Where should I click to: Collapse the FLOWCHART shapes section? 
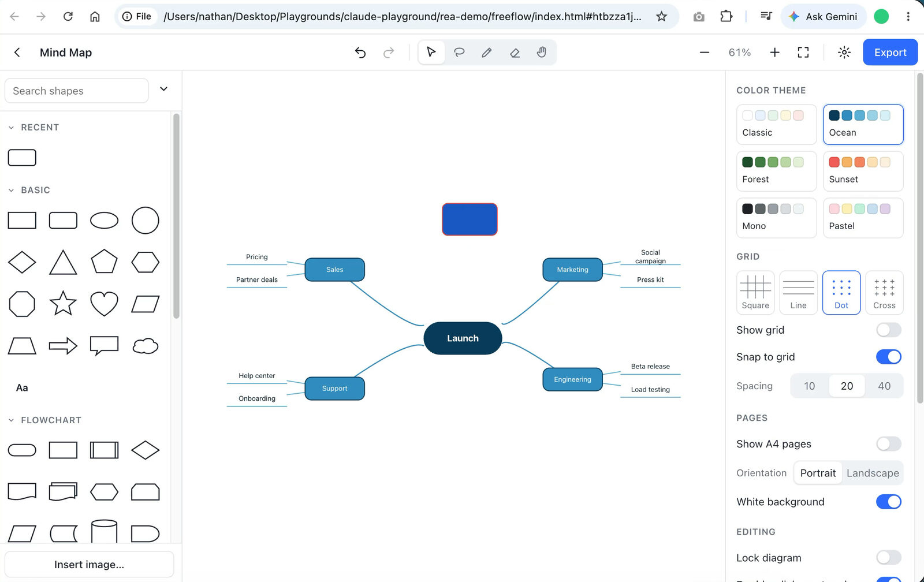pyautogui.click(x=11, y=420)
